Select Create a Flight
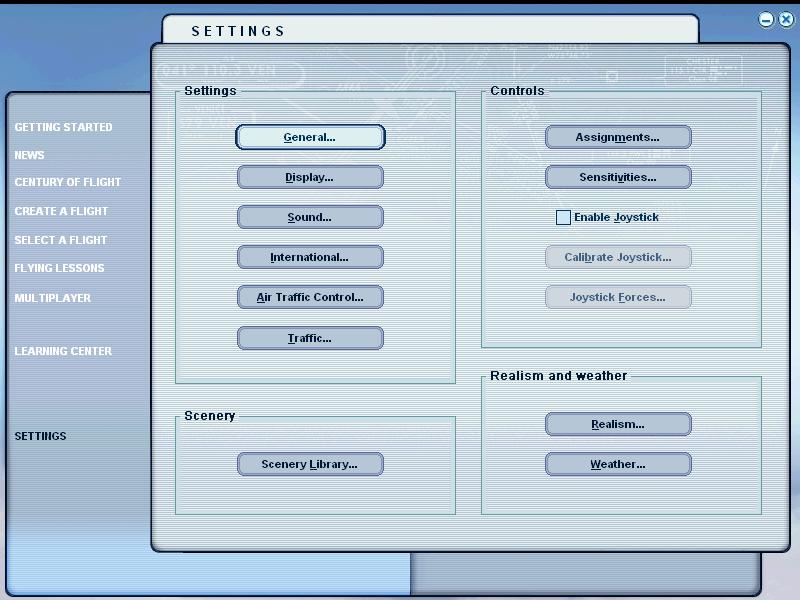 coord(61,211)
